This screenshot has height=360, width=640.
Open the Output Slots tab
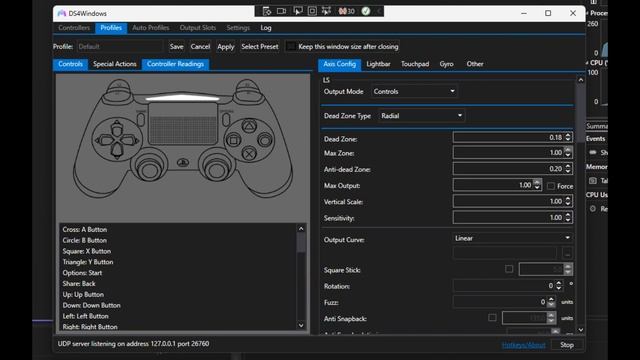pos(198,28)
